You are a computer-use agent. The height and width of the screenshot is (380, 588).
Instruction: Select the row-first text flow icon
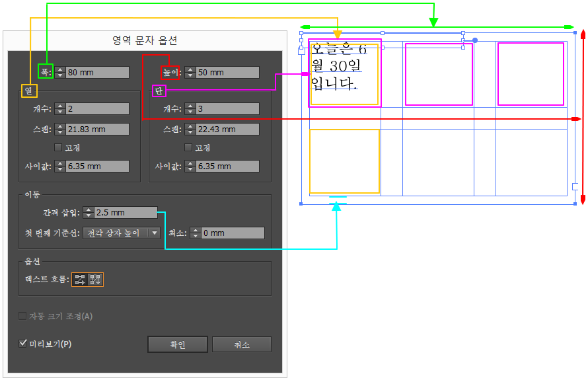(79, 280)
